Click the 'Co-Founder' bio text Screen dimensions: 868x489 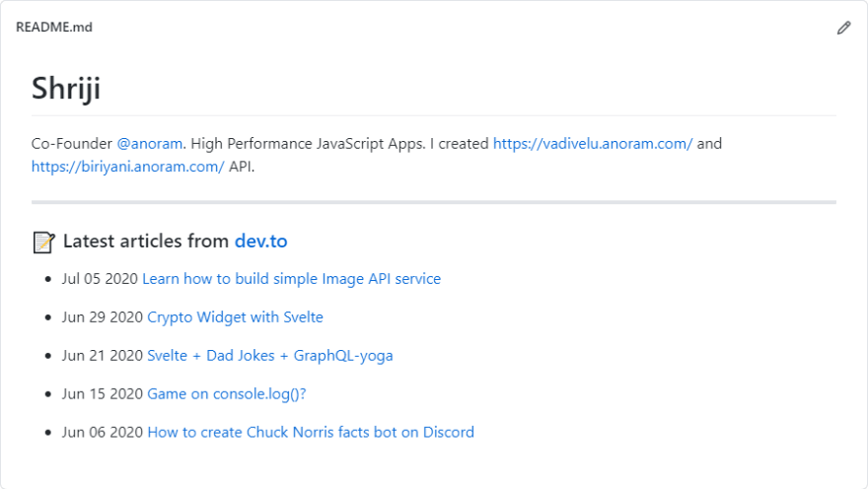point(72,144)
